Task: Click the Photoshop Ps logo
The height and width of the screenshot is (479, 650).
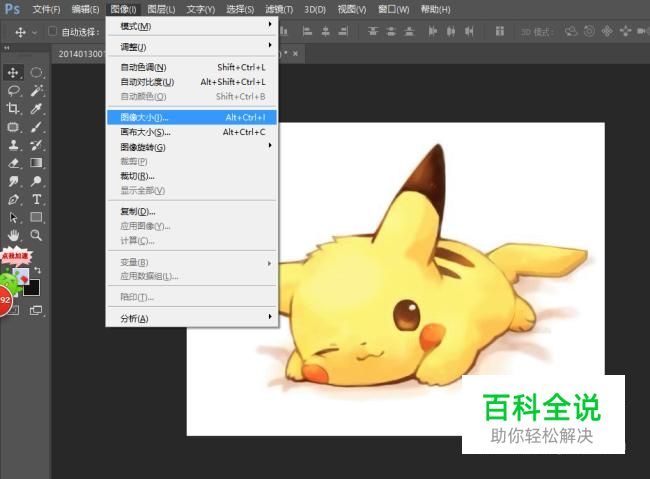Action: [12, 9]
